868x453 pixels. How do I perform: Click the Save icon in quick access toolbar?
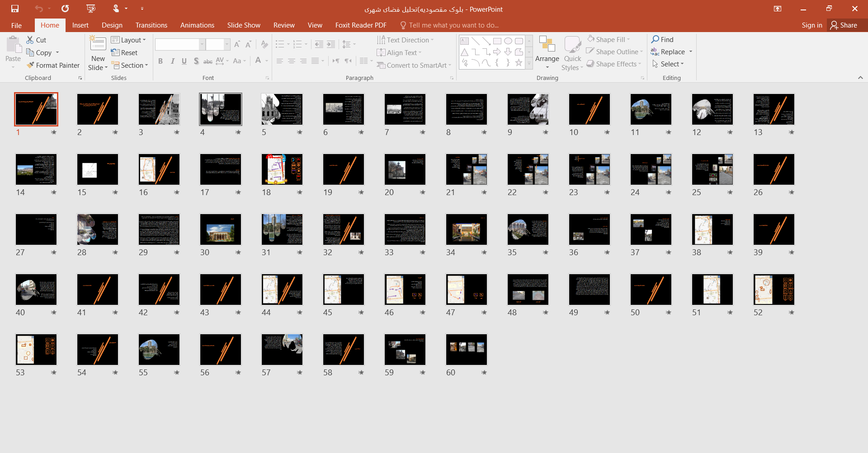15,9
